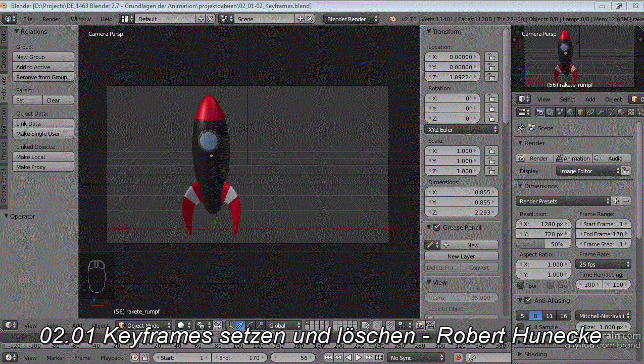Open the File menu
This screenshot has width=644, height=364.
pyautogui.click(x=28, y=19)
